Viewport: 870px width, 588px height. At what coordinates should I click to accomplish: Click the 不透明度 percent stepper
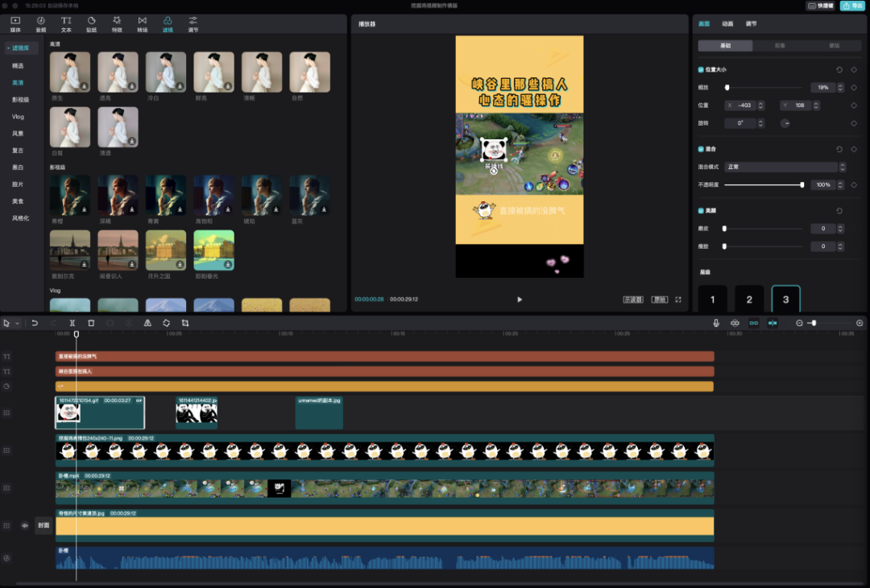(840, 184)
